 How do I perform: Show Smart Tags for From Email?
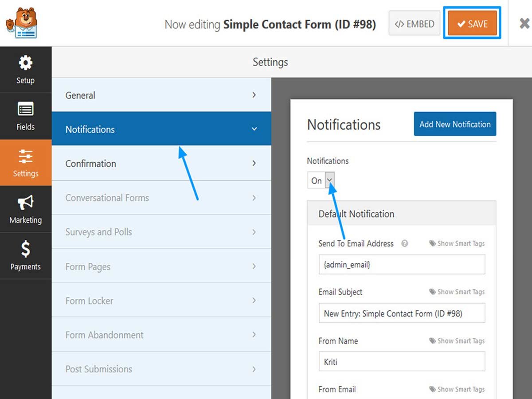tap(457, 389)
